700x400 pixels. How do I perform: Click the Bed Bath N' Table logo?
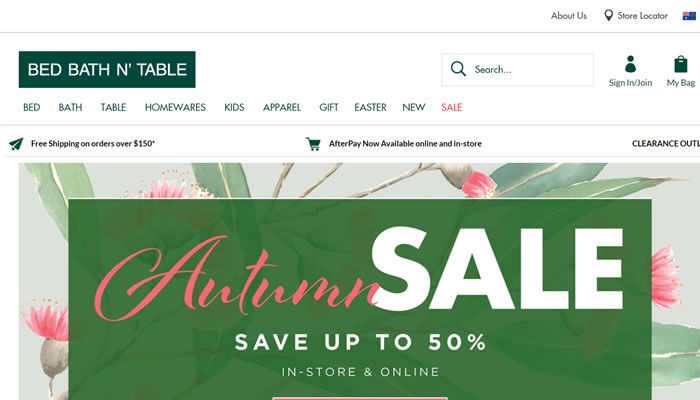pos(107,70)
